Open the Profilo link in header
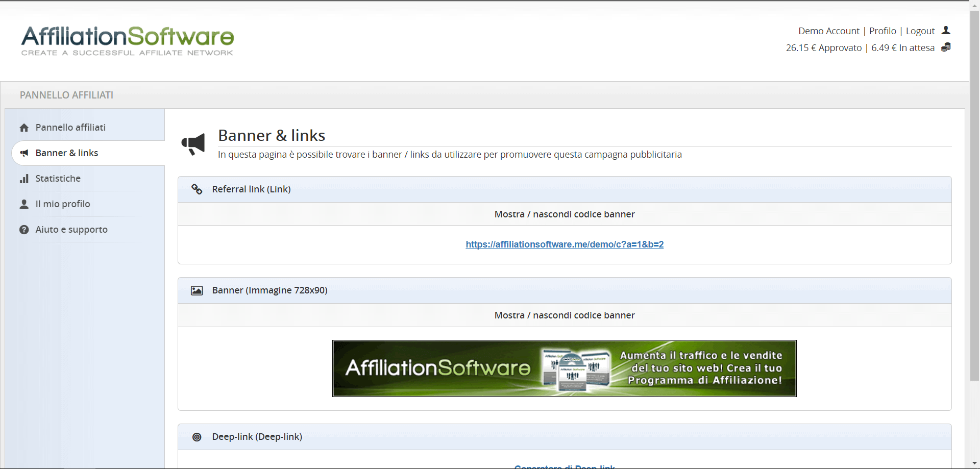The image size is (980, 469). pos(882,31)
